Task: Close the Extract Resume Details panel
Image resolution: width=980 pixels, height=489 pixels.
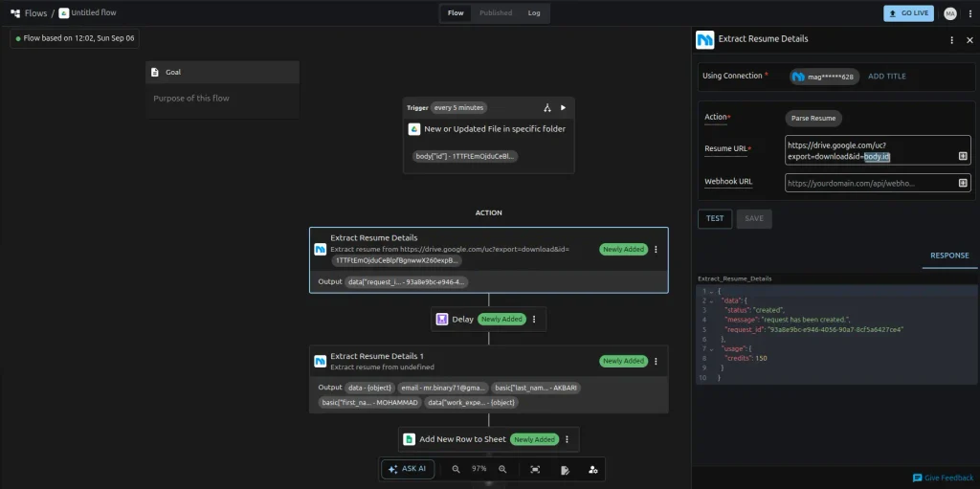Action: coord(969,40)
